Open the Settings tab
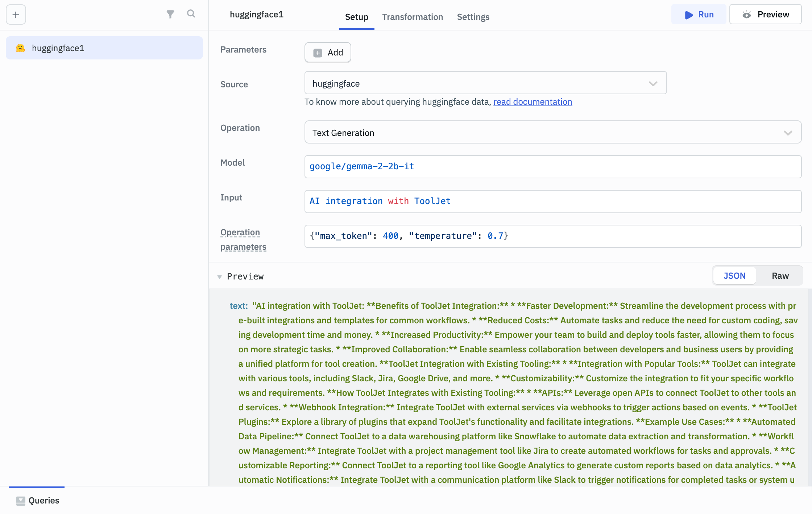The height and width of the screenshot is (514, 812). click(x=473, y=17)
